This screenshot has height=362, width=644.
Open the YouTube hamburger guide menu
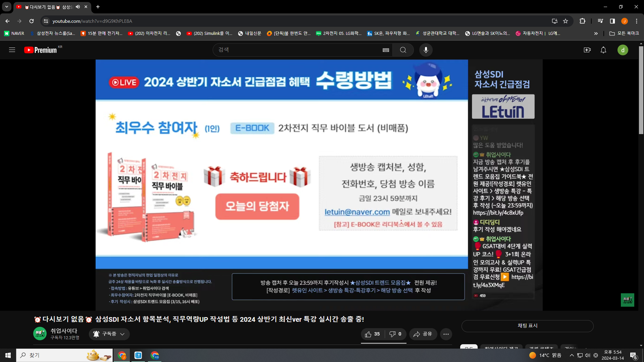click(x=12, y=50)
